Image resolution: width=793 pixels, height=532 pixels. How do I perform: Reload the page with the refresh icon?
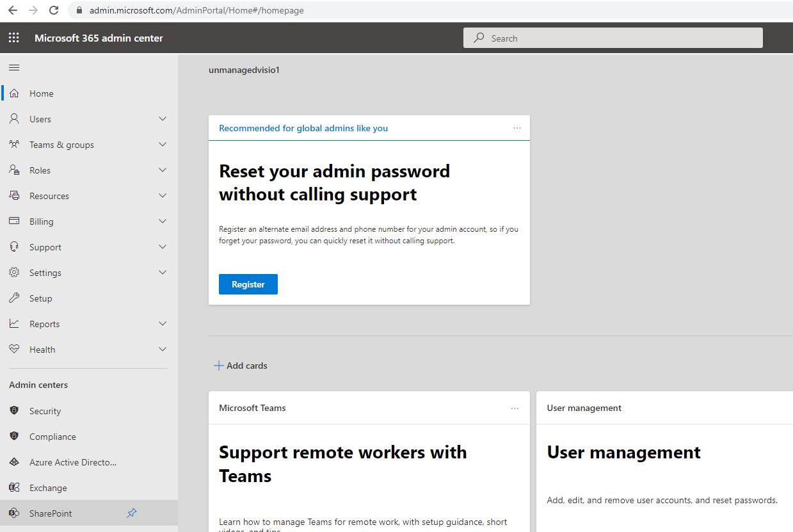pos(54,10)
